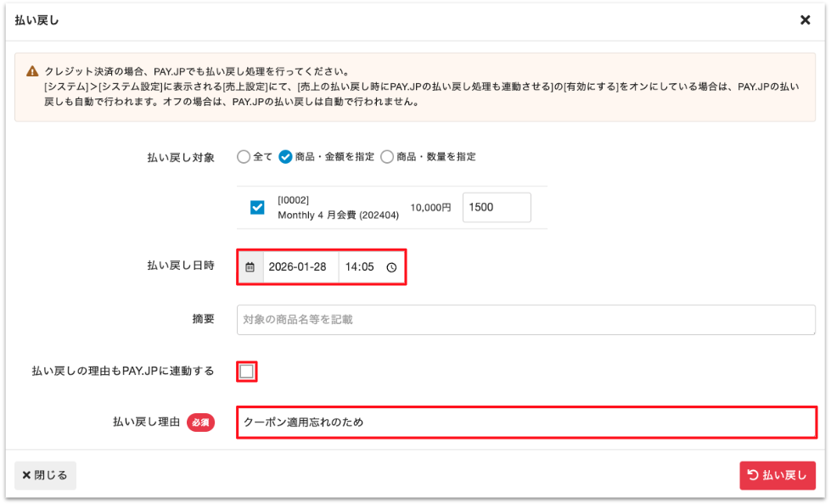Select the 商品・数量を指定 radio option

pyautogui.click(x=387, y=157)
